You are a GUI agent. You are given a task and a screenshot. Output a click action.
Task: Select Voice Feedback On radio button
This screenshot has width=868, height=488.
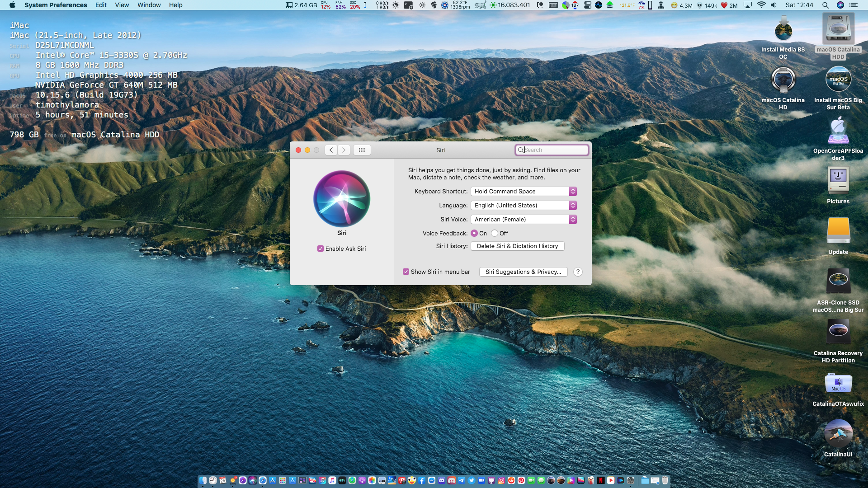coord(475,233)
